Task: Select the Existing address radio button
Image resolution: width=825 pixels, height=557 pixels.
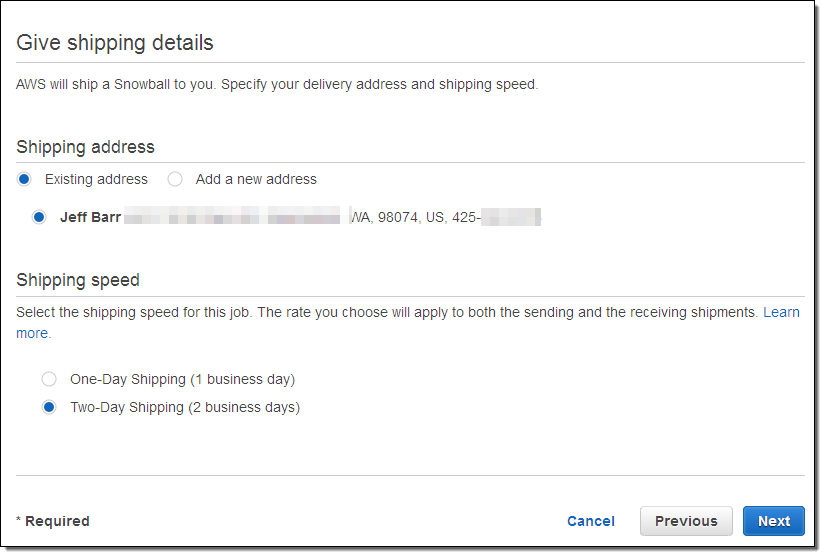Action: pyautogui.click(x=24, y=179)
